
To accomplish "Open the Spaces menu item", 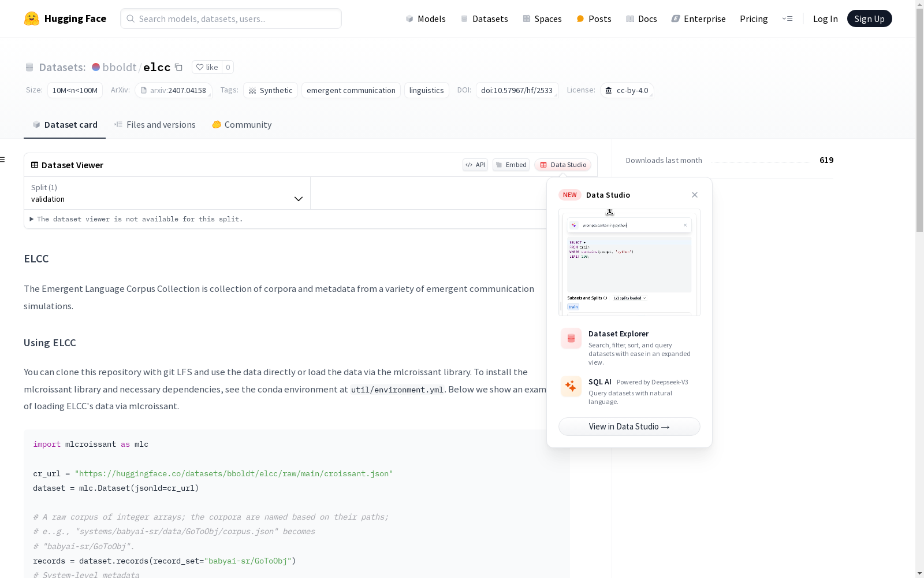I will tap(542, 18).
